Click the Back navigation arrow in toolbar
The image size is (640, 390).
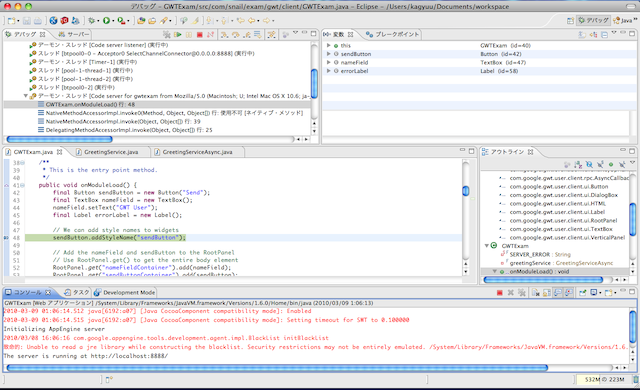pos(252,20)
